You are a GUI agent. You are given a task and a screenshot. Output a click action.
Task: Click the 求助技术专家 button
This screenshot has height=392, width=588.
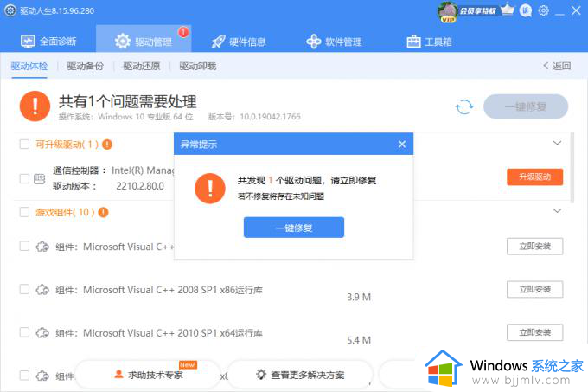(x=149, y=375)
